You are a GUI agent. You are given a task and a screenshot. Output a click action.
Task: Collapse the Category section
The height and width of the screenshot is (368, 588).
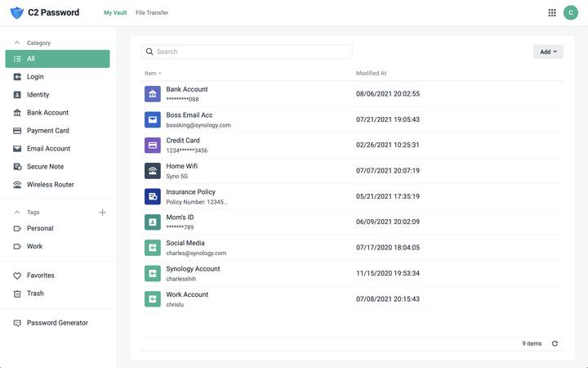(17, 43)
